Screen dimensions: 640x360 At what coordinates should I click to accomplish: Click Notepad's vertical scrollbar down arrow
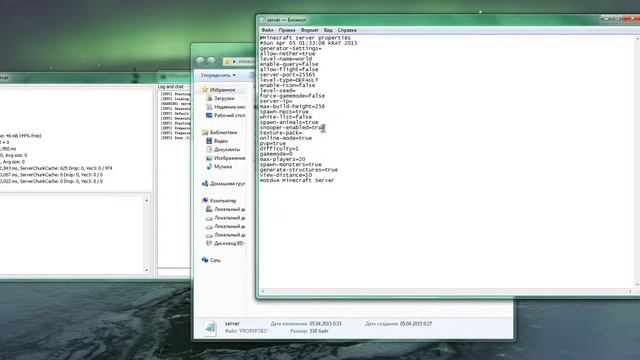[x=637, y=285]
